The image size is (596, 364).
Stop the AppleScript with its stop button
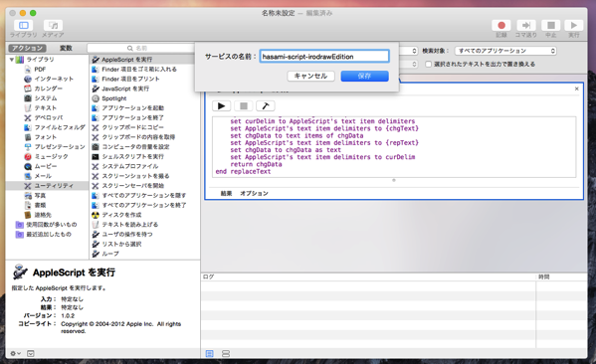(x=244, y=106)
